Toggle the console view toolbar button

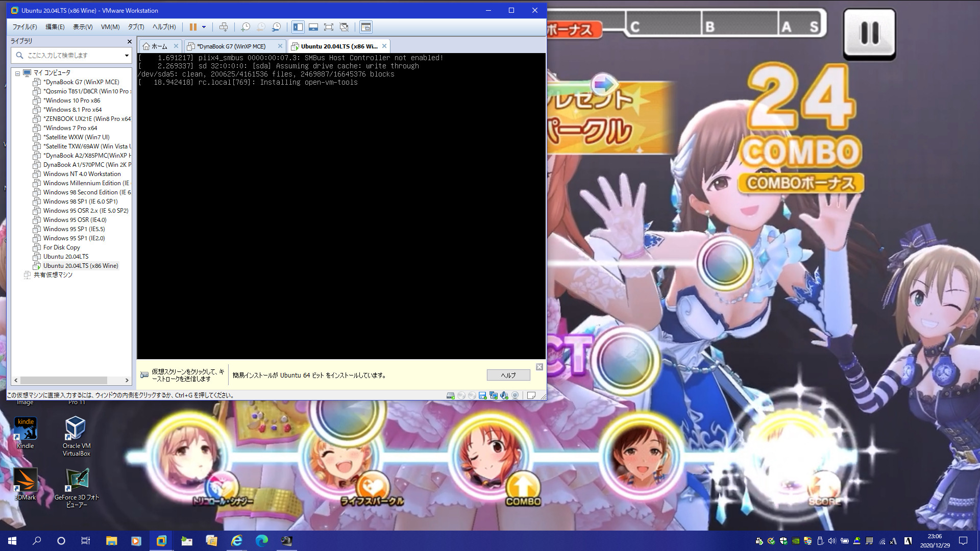pos(365,27)
